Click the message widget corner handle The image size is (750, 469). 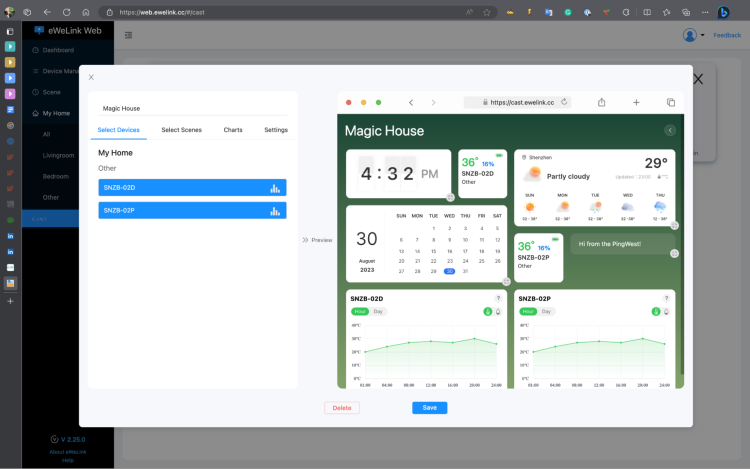674,253
